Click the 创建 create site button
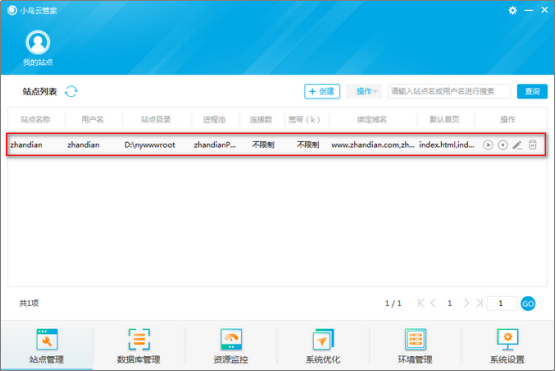This screenshot has width=556, height=371. pos(322,92)
